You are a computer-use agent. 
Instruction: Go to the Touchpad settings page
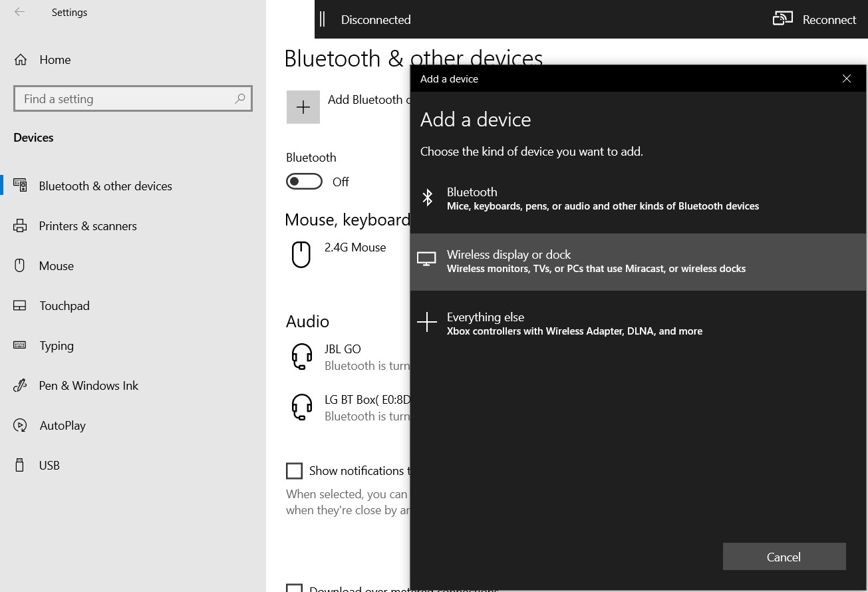coord(64,306)
